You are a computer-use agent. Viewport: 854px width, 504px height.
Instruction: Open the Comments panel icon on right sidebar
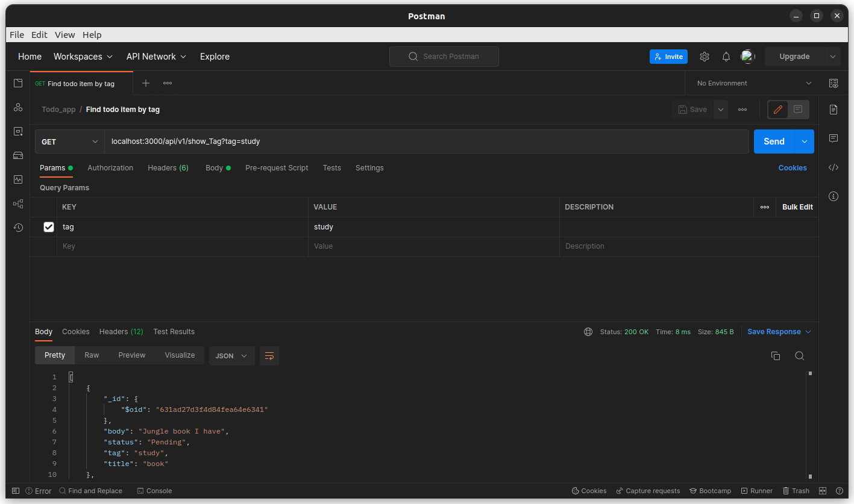coord(834,138)
